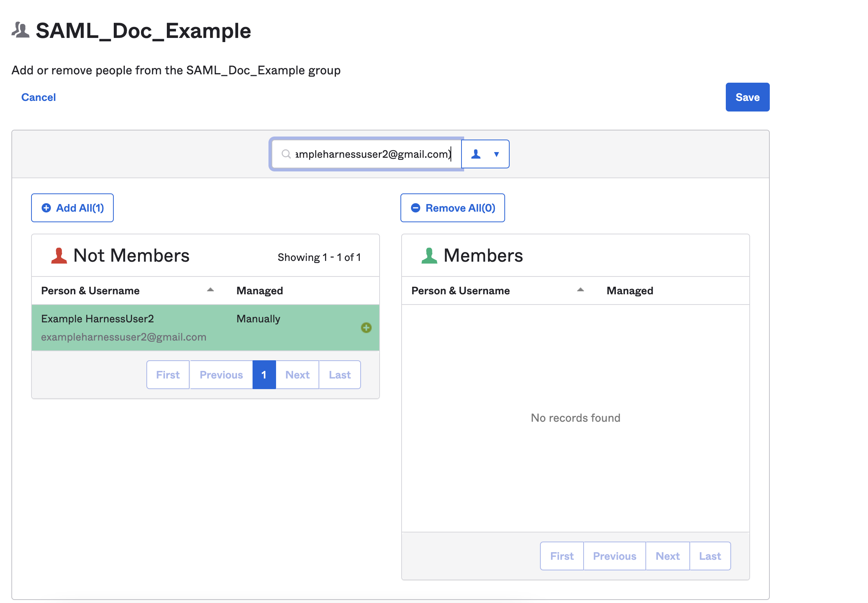Click green plus icon on Example HarnessUser2 row

tap(366, 328)
